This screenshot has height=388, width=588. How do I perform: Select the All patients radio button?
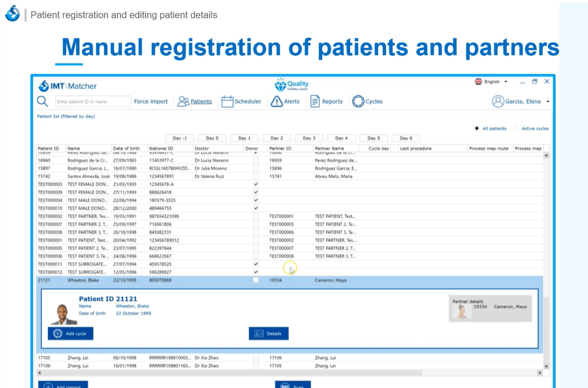coord(477,128)
